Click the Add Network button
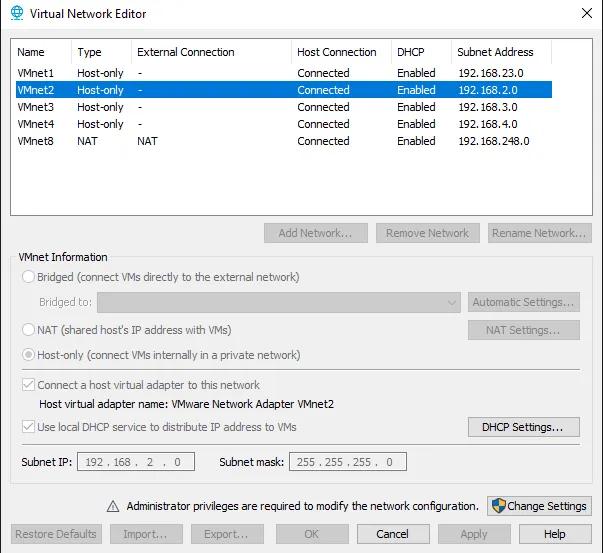The width and height of the screenshot is (603, 553). (316, 233)
